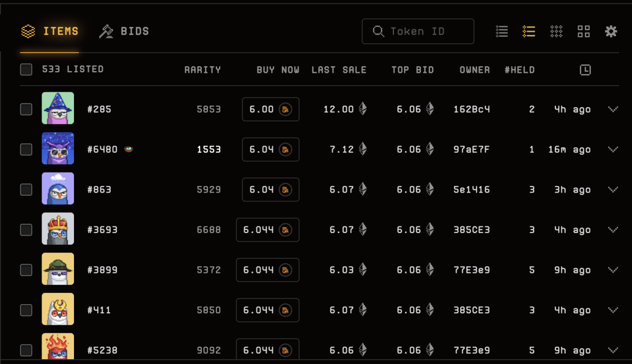Open owner 97aE7F profile

click(x=472, y=149)
